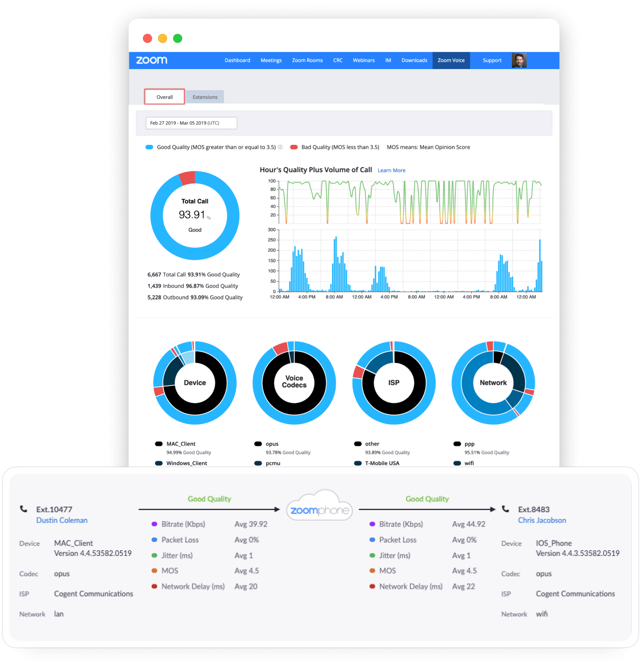The height and width of the screenshot is (669, 644).
Task: Select IM in the top navigation
Action: [388, 61]
